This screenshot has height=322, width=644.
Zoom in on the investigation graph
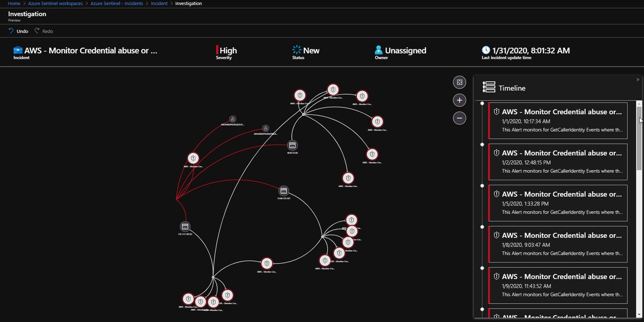tap(459, 100)
